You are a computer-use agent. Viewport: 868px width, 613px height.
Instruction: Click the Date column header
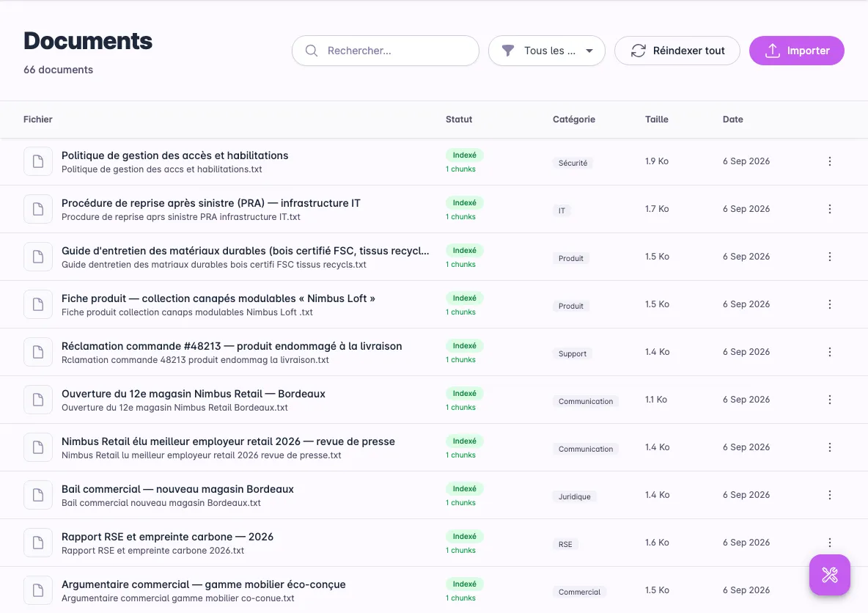point(732,119)
